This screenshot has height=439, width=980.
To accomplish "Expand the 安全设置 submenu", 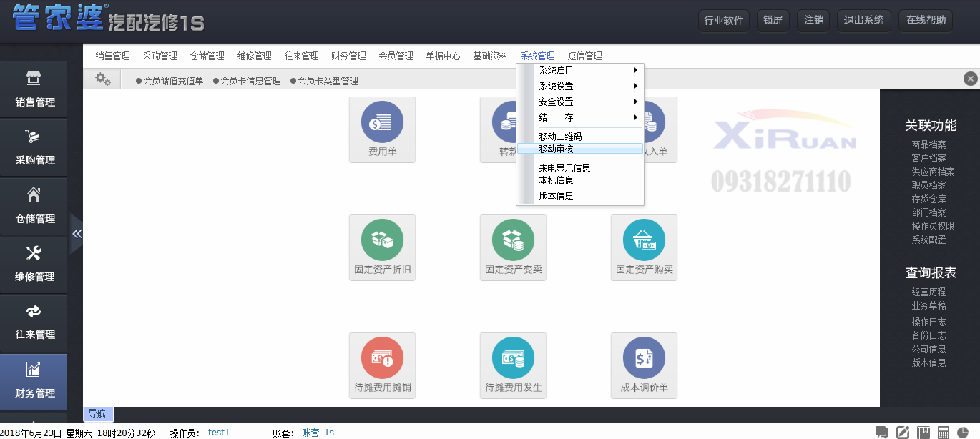I will point(579,102).
